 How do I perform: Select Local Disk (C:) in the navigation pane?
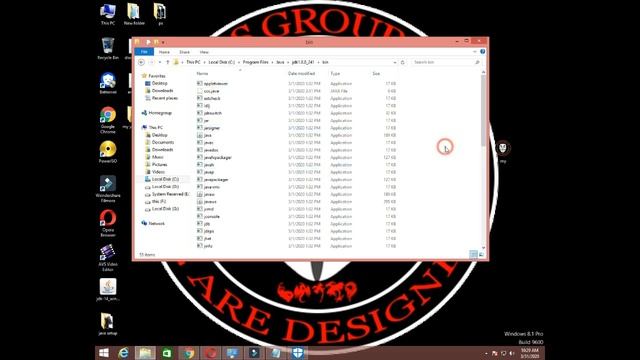(165, 179)
